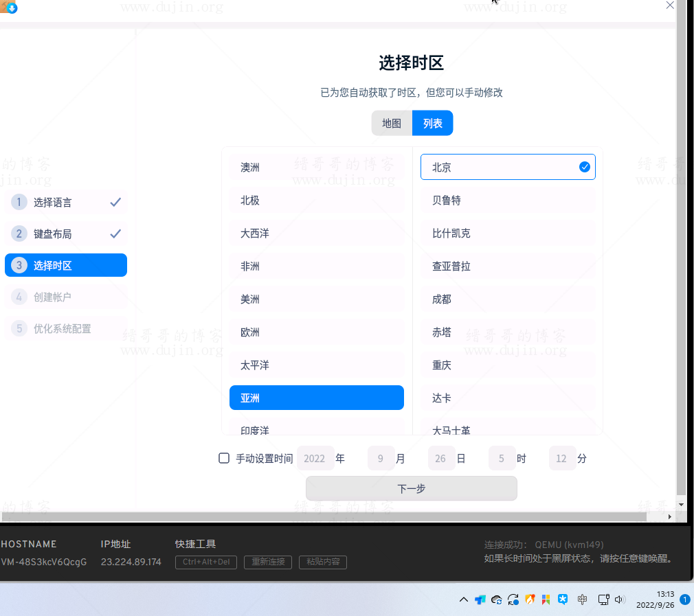
Task: Choose the 贝鲁特 timezone
Action: click(508, 201)
